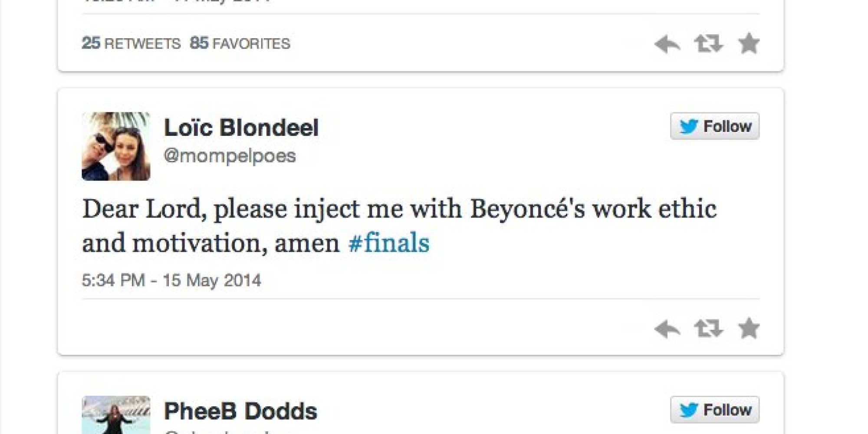Click Twitter bird logo beside Loïc's Follow
The height and width of the screenshot is (434, 868).
(689, 126)
